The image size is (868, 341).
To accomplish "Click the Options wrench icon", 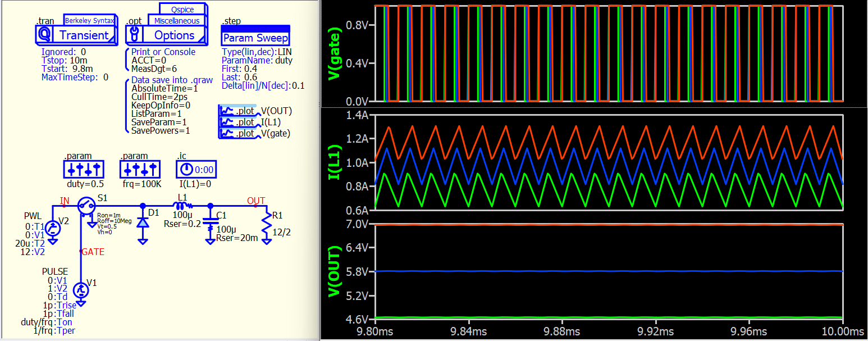I will 134,35.
